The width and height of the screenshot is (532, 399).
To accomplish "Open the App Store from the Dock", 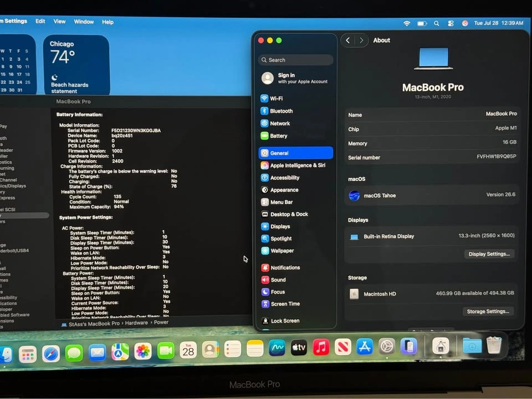I will pyautogui.click(x=365, y=347).
